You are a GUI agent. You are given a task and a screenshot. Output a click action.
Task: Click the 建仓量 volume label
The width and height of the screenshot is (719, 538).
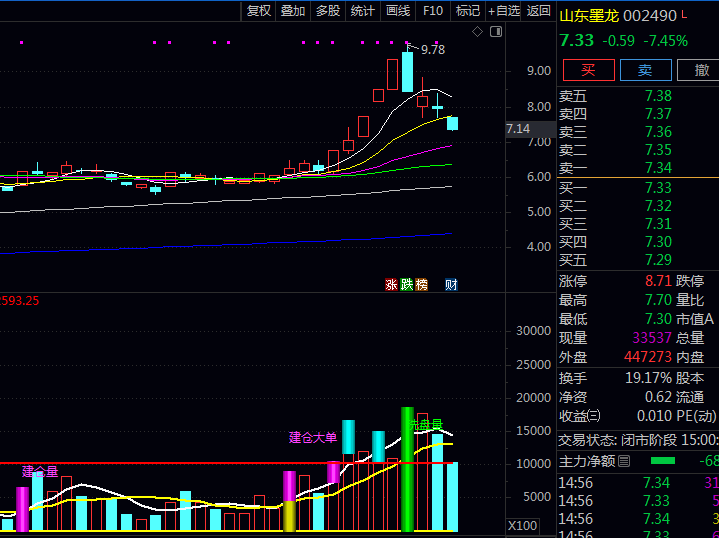40,471
